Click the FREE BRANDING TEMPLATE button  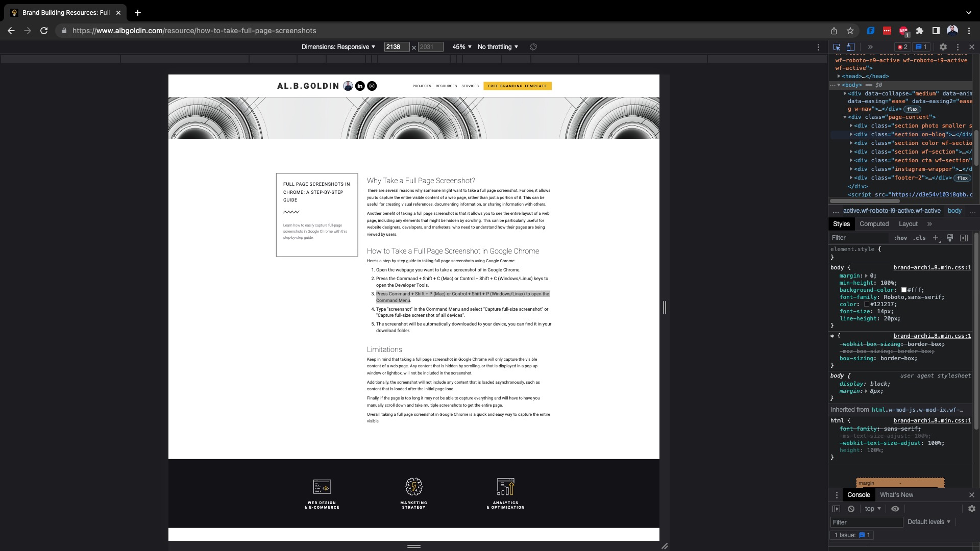[x=518, y=86]
